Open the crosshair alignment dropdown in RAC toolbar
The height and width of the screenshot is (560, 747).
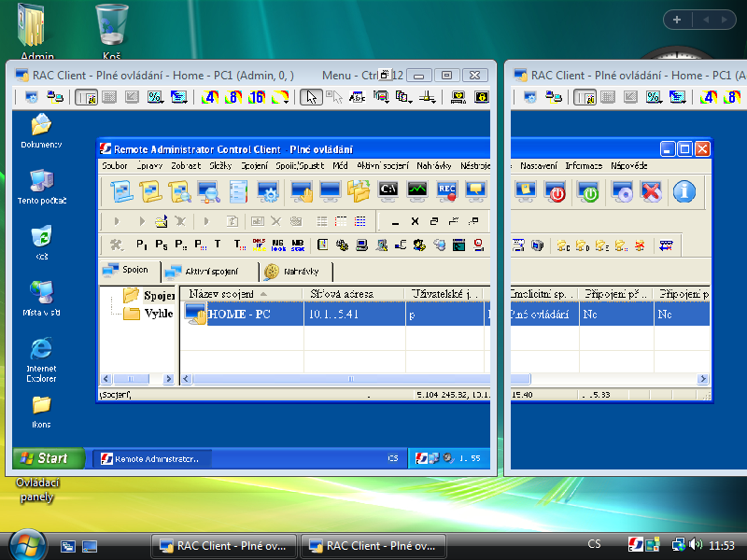click(427, 98)
